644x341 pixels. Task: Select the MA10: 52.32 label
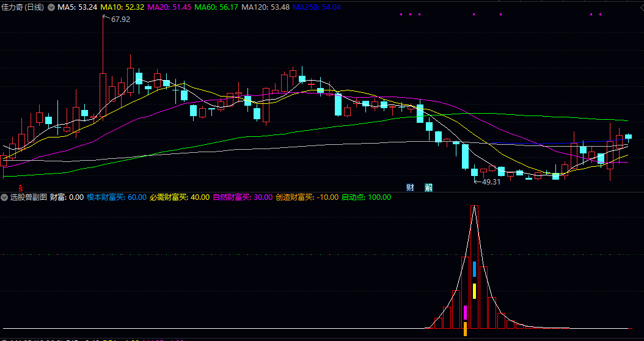tap(122, 7)
